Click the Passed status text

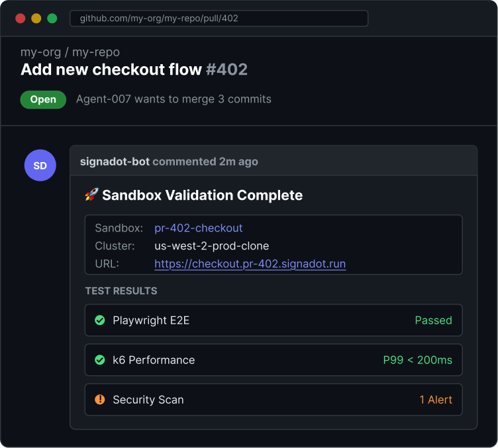[434, 320]
